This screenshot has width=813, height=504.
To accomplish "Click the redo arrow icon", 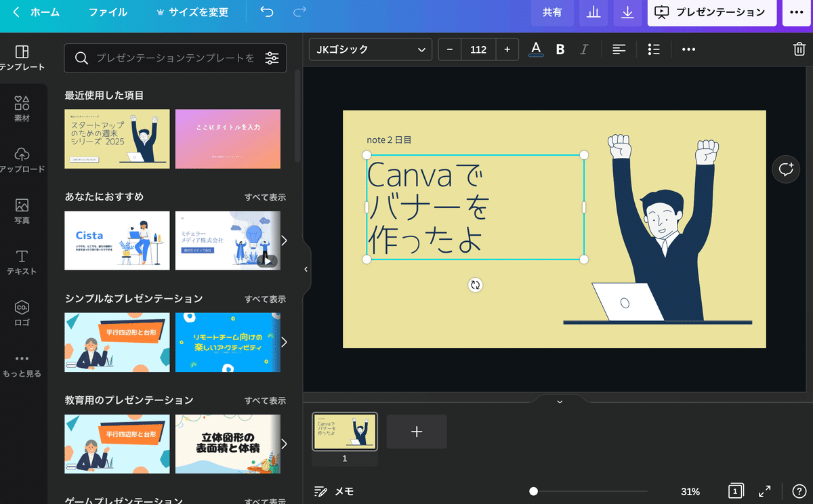I will coord(299,12).
